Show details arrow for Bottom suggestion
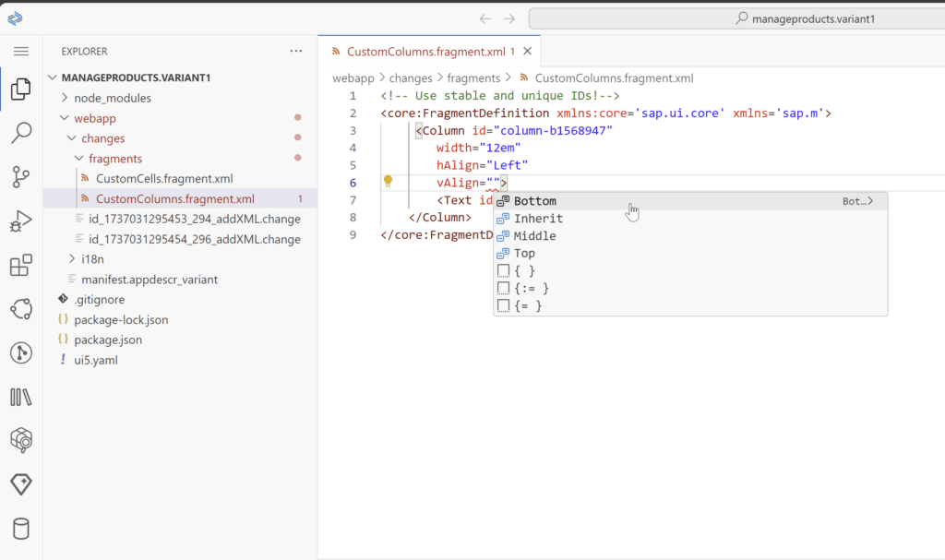 [869, 201]
